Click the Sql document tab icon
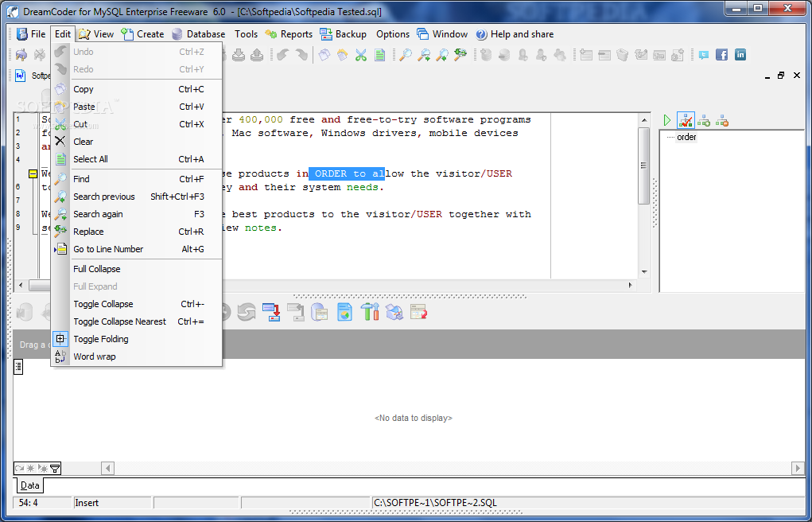 tap(20, 76)
